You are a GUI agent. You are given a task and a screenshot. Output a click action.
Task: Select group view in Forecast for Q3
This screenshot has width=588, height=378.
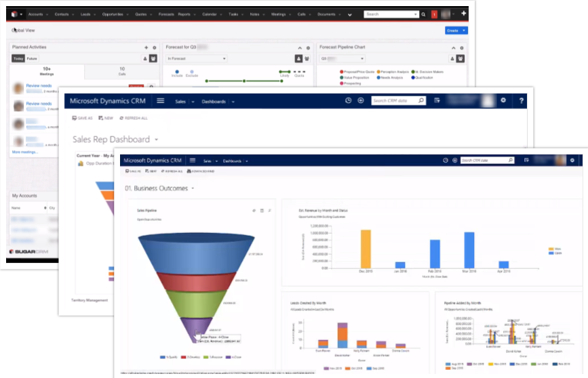pos(307,58)
